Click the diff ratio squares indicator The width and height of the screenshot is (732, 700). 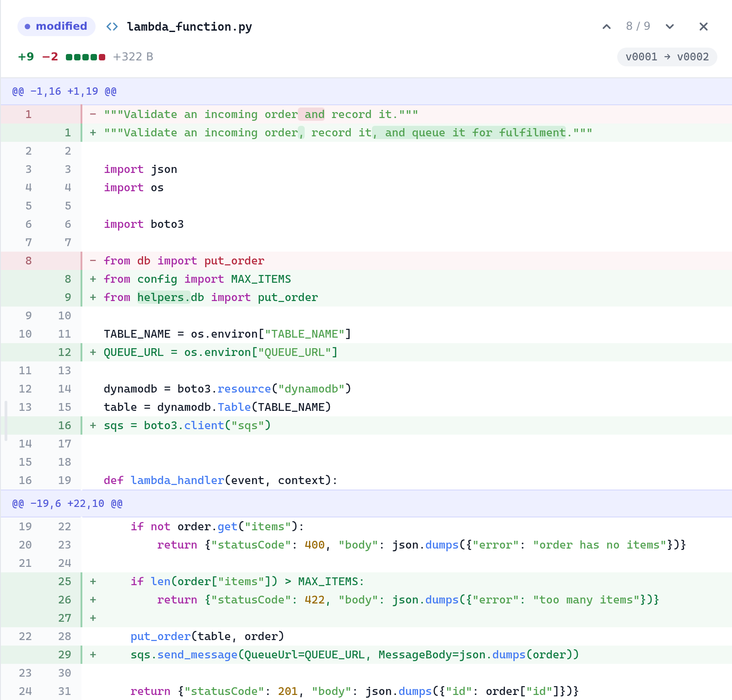[86, 57]
